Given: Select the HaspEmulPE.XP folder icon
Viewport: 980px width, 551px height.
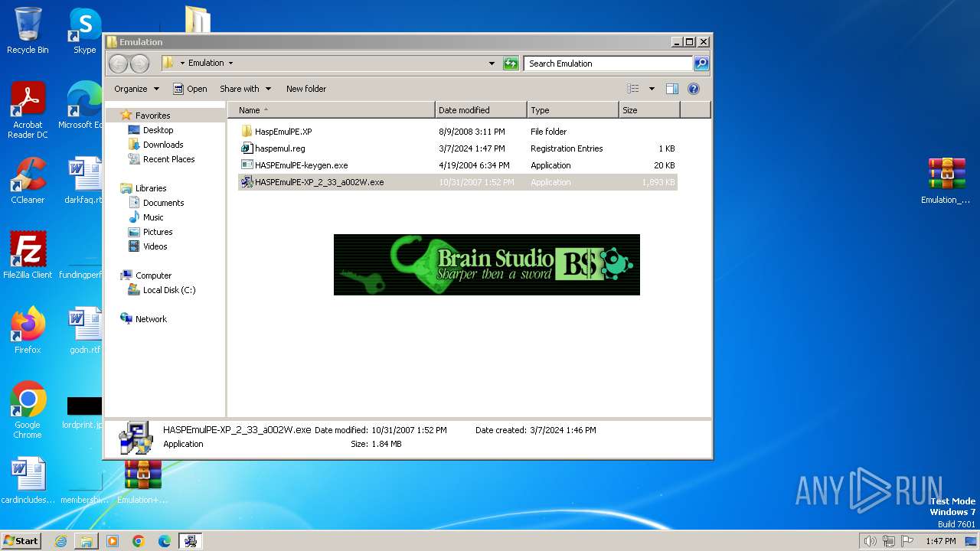Looking at the screenshot, I should coord(247,132).
